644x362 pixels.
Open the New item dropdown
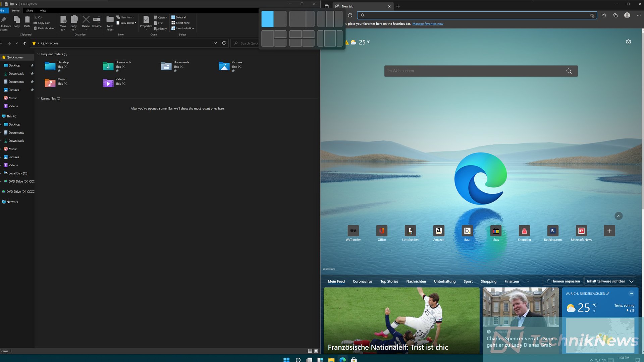125,17
